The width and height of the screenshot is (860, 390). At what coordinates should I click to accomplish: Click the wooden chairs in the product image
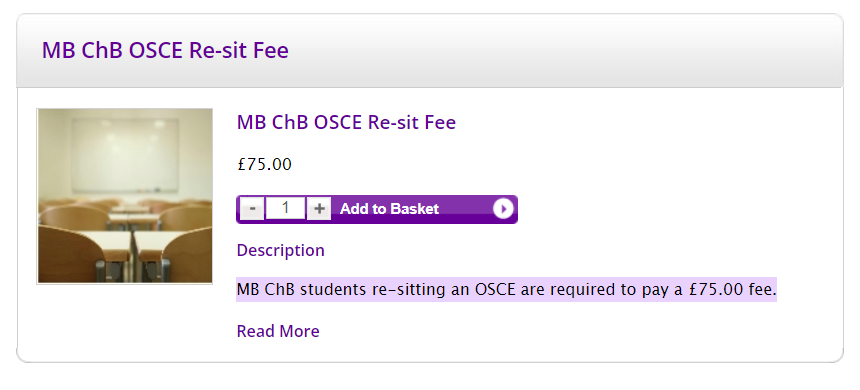[125, 241]
